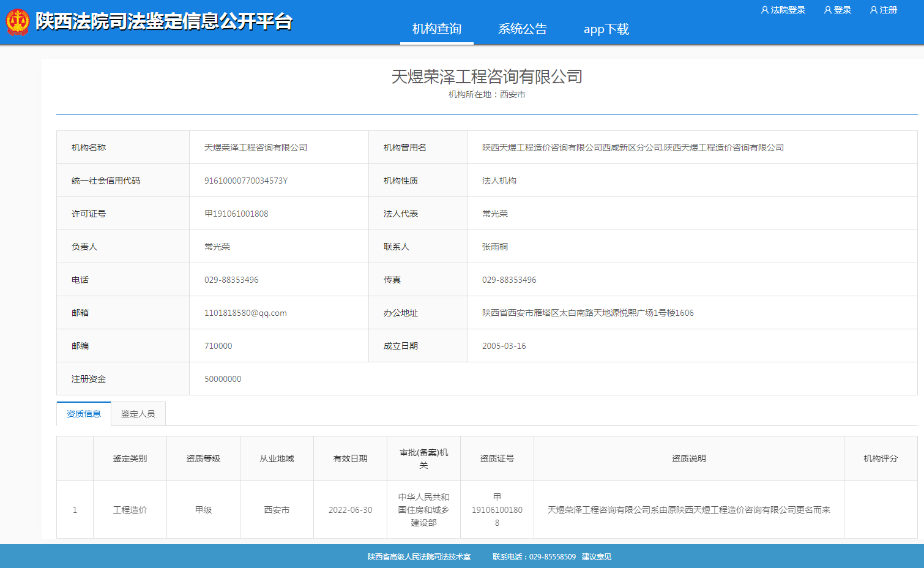
Task: Switch to the 鉴定人员 tab
Action: [x=138, y=414]
